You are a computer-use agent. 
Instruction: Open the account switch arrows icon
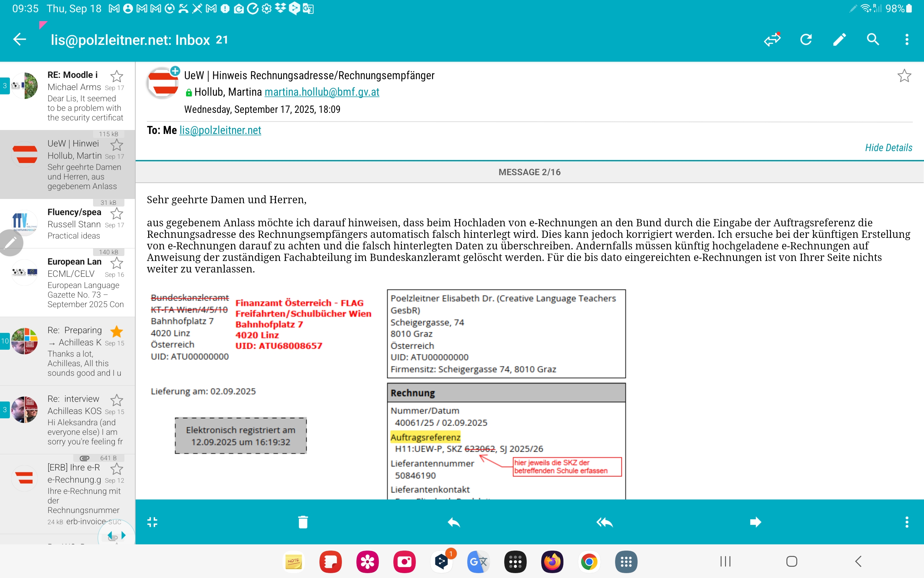click(772, 39)
